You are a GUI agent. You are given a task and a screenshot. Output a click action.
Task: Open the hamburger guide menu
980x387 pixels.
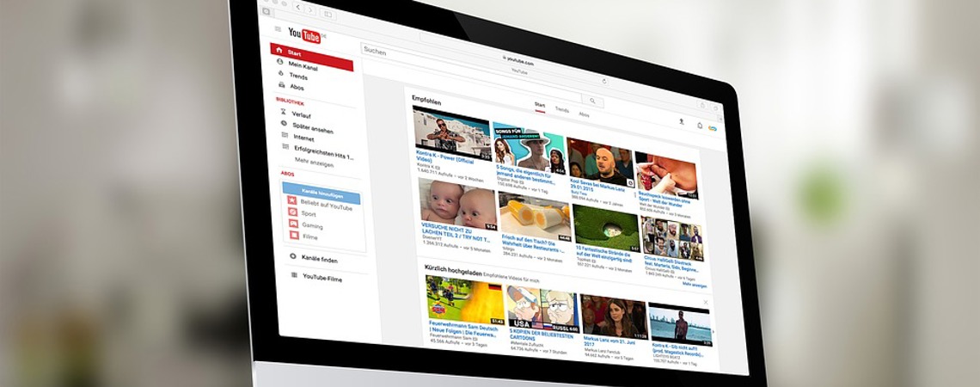point(278,29)
